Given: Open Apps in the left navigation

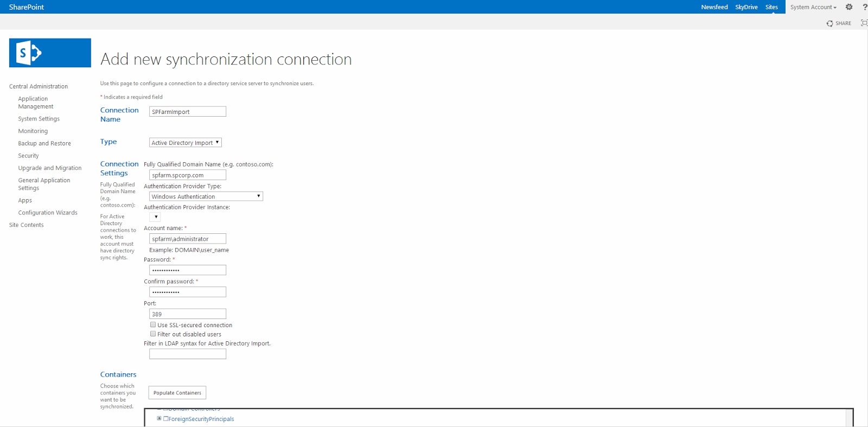Looking at the screenshot, I should [25, 200].
